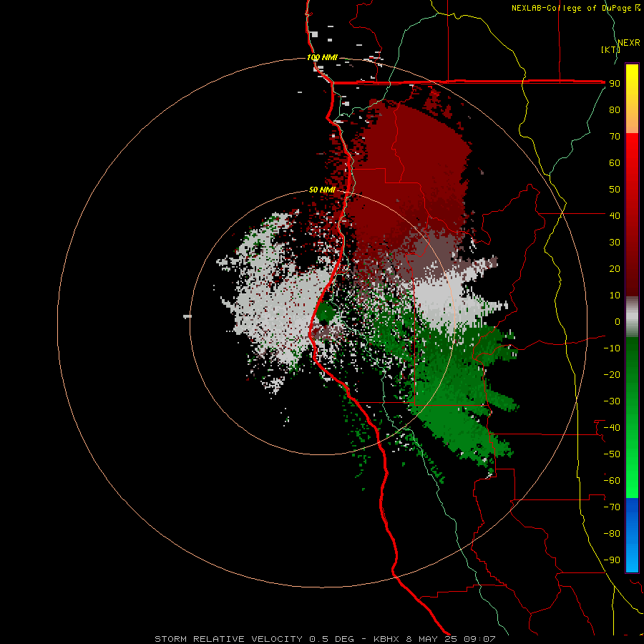
Task: Select the 70 value on the velocity scale
Action: 615,137
